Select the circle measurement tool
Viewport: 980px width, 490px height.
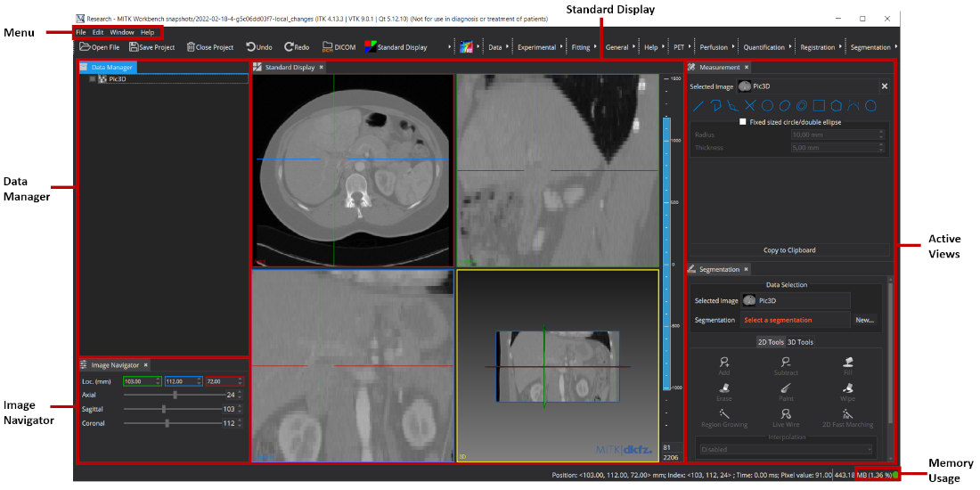click(x=767, y=106)
